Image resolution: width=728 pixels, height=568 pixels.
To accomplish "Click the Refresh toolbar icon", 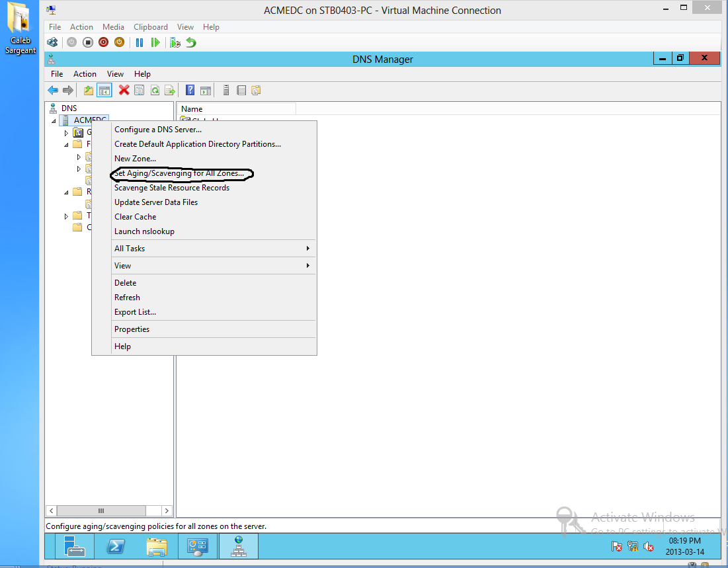I will (x=155, y=90).
